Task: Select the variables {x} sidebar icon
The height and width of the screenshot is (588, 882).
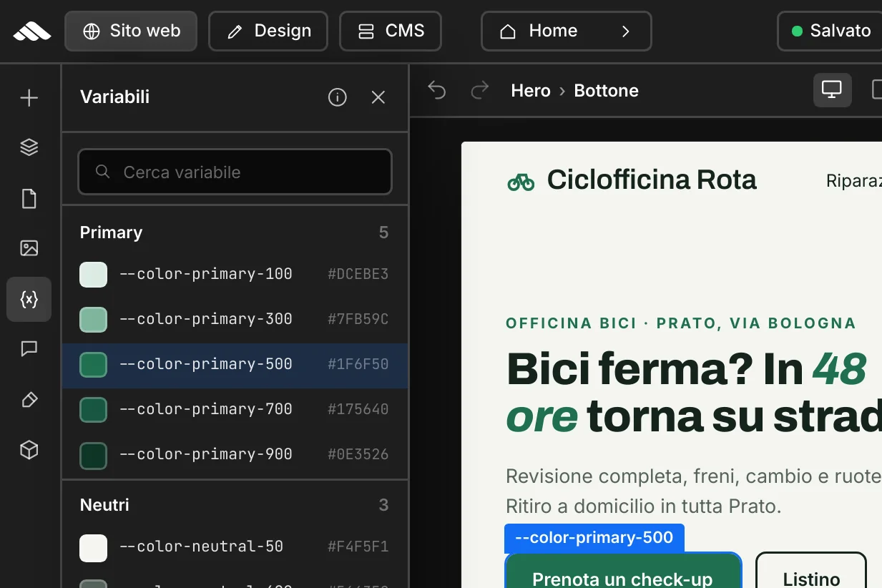Action: pos(29,299)
